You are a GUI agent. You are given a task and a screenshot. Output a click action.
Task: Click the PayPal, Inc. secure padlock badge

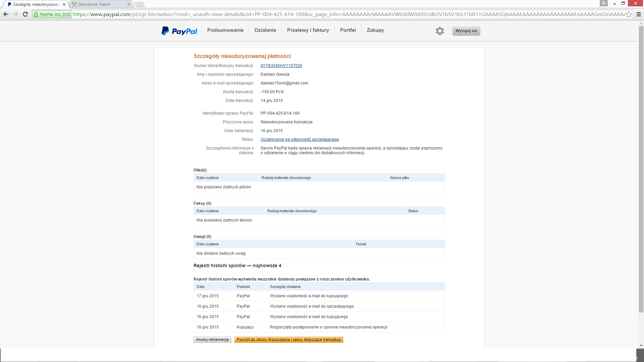coord(52,14)
